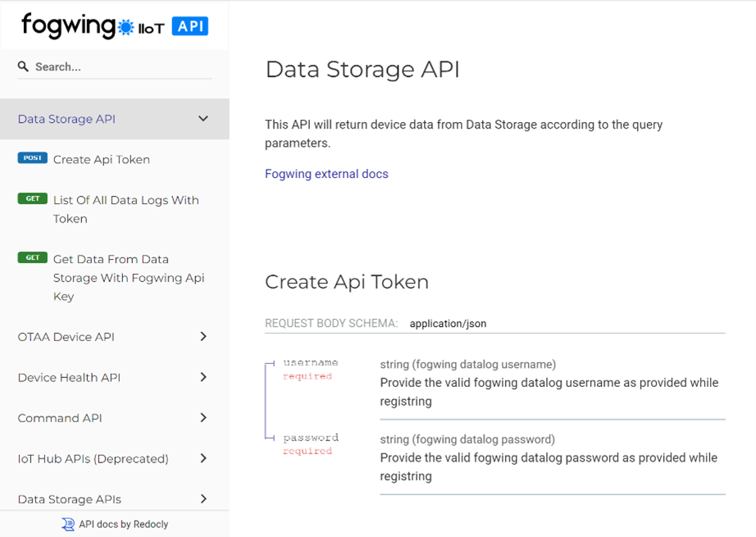Open Fogwing external docs link

click(x=326, y=174)
